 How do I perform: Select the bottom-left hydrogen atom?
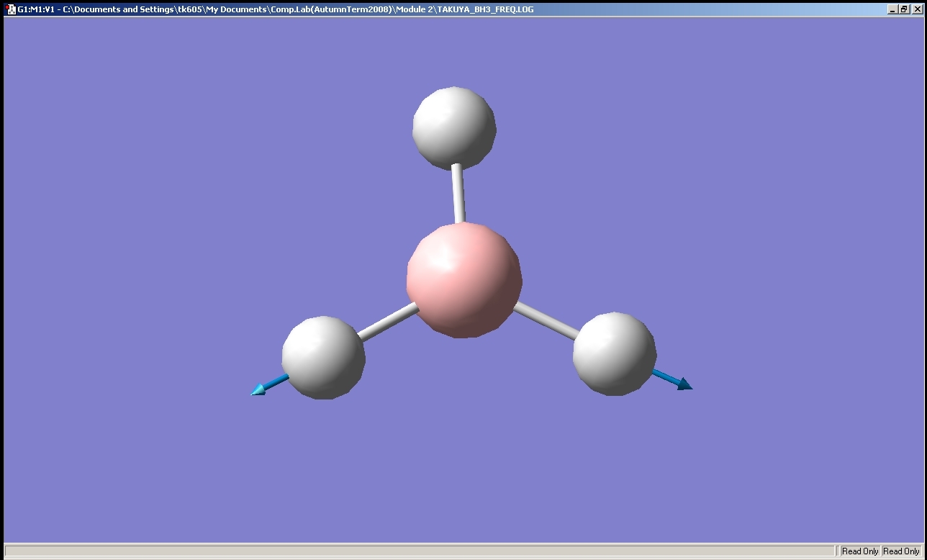323,357
